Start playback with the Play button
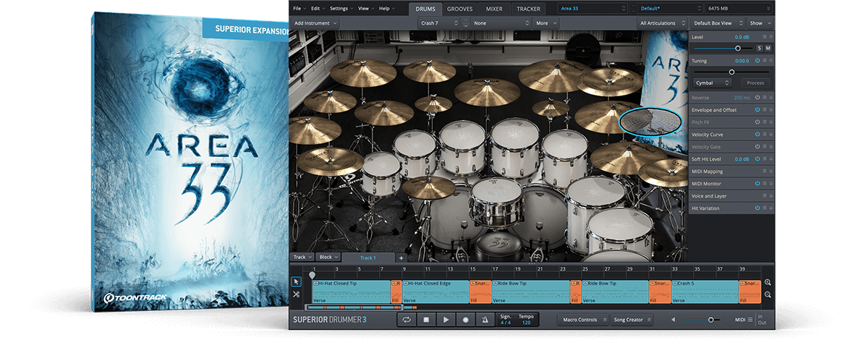 pos(446,319)
